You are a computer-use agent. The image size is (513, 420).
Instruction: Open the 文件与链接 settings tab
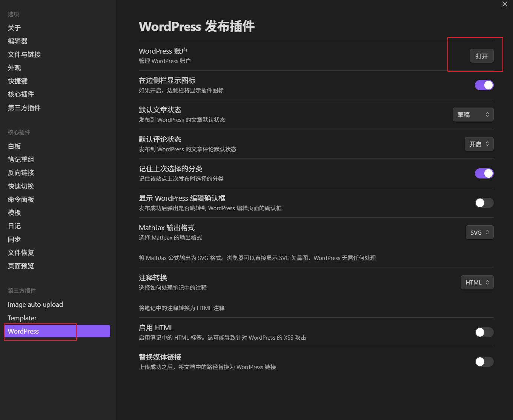[x=57, y=54]
